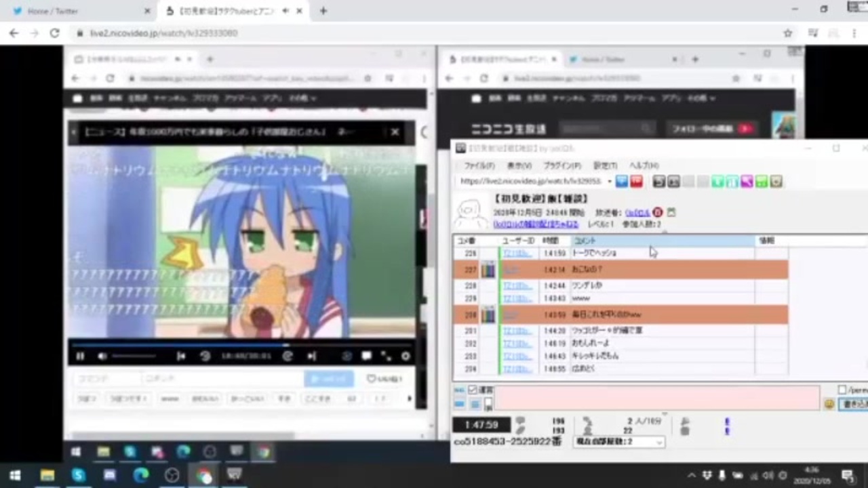Open Edge from the bottom Windows taskbar
The width and height of the screenshot is (868, 488).
141,476
